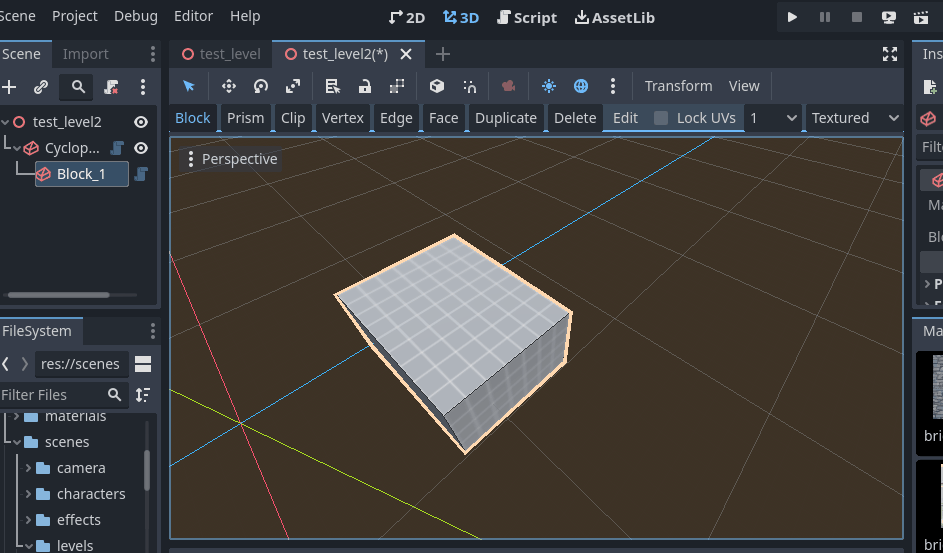The image size is (943, 553).
Task: Open FileSystem dock options menu
Action: 153,331
